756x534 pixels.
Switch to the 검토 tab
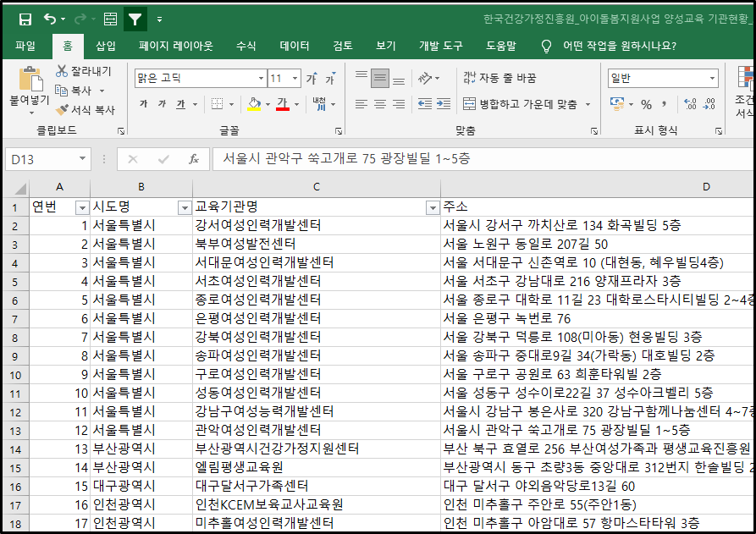[x=343, y=47]
